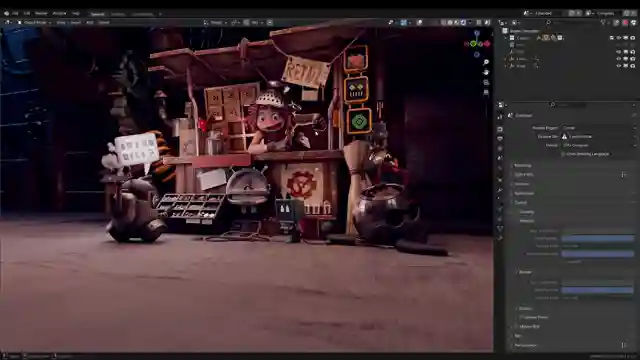This screenshot has width=640, height=360.
Task: Adjust the Volume Resolution slider
Action: click(598, 253)
